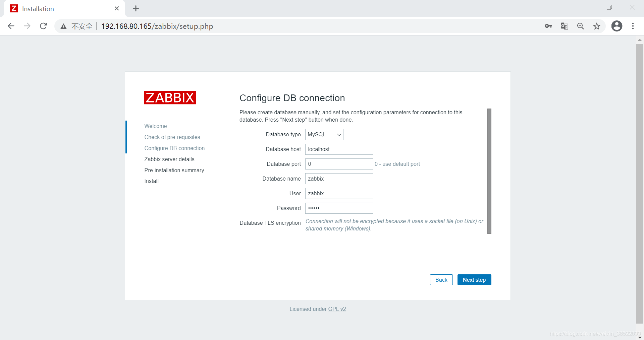Open a new browser tab
644x340 pixels.
click(x=136, y=9)
